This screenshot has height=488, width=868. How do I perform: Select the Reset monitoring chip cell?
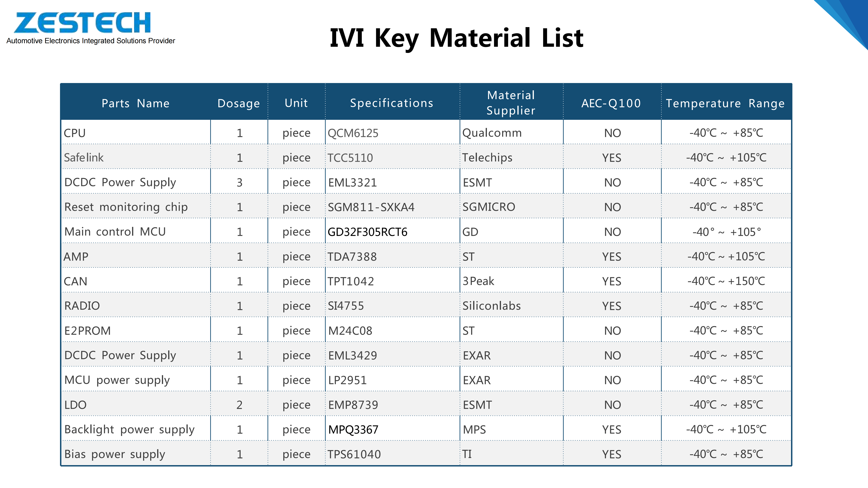pos(126,207)
